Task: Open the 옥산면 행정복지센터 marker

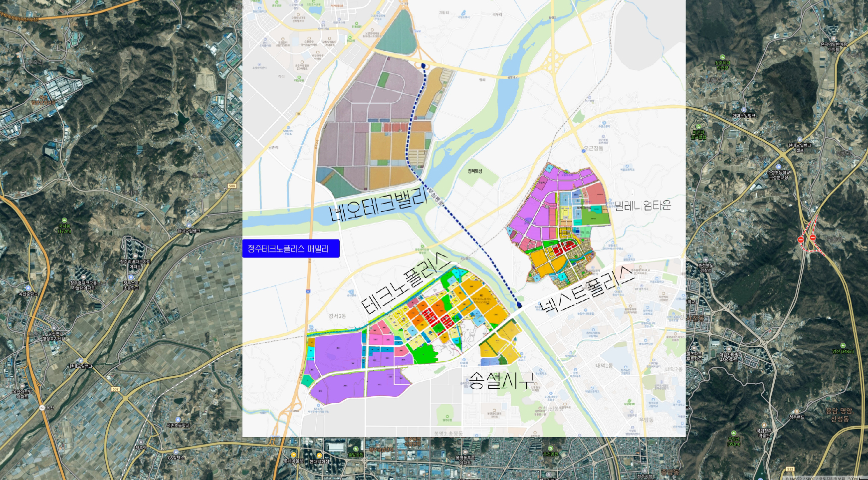Action: click(54, 333)
